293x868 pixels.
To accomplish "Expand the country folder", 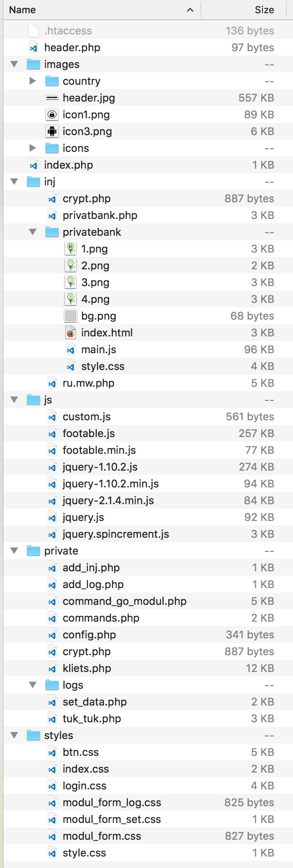I will tap(33, 81).
